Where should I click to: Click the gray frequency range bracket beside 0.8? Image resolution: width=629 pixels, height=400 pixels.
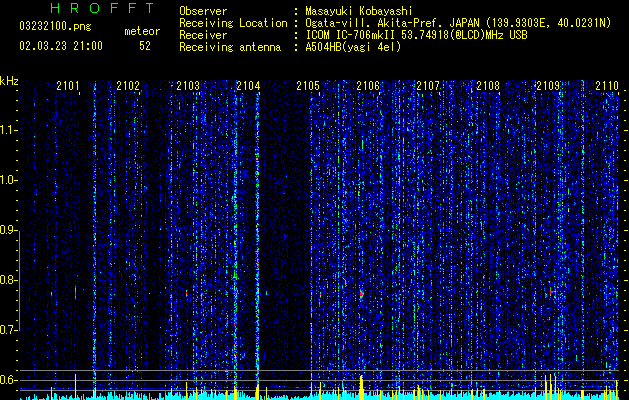pos(19,280)
